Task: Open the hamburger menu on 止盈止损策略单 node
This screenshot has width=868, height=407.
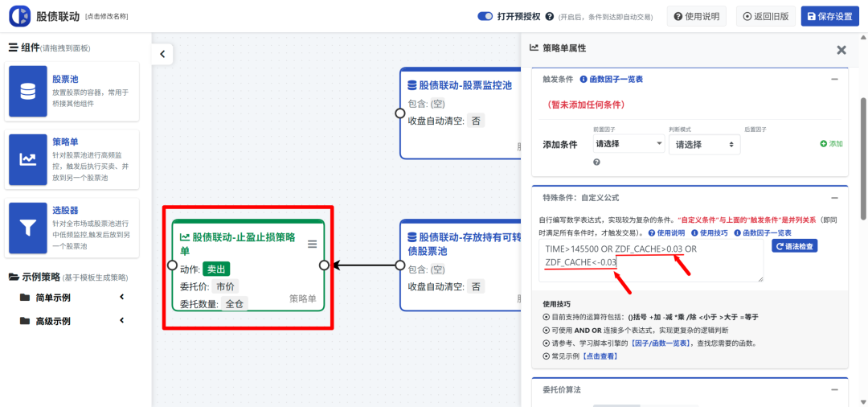Action: pos(312,244)
